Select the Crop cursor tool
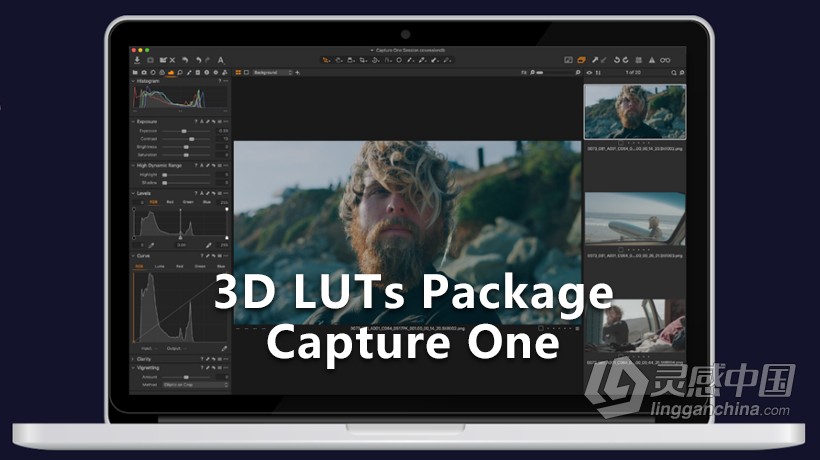The width and height of the screenshot is (820, 460). 363,60
